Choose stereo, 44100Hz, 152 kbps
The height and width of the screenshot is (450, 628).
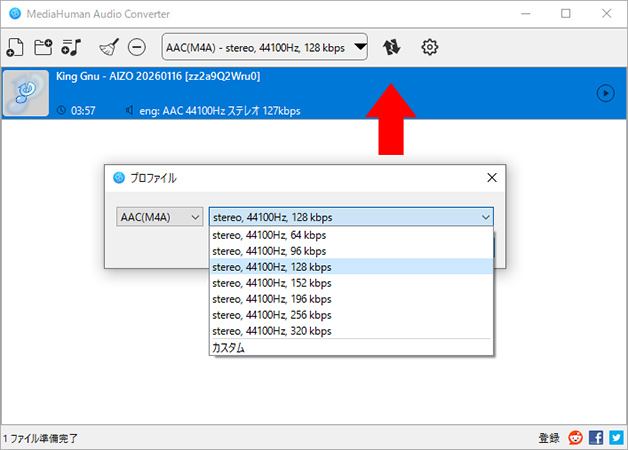tap(351, 283)
